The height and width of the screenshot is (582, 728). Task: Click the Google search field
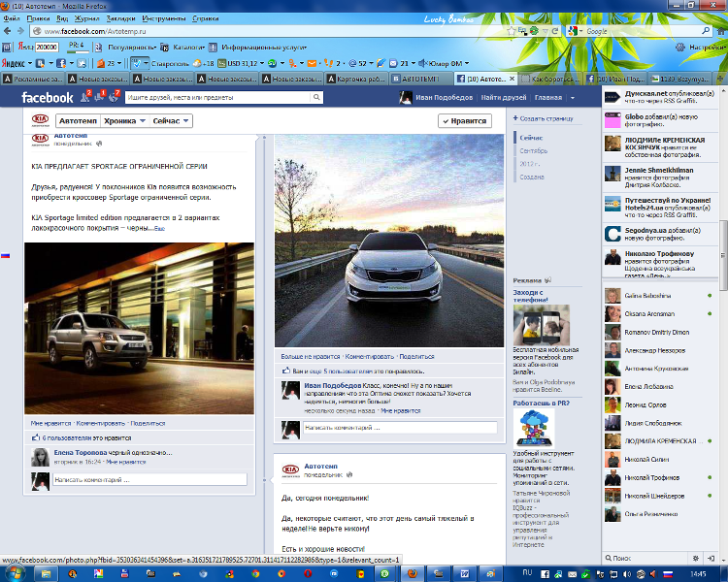tap(643, 31)
